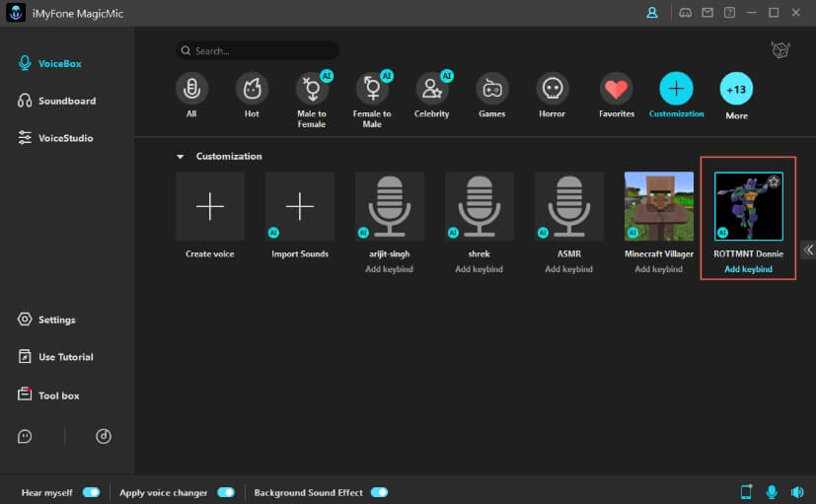Select the ROTTMNT Donnie voice thumbnail

tap(748, 206)
